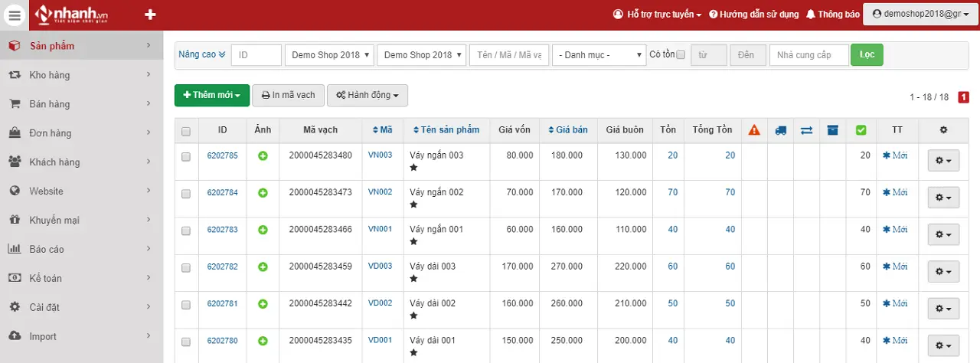The width and height of the screenshot is (980, 363).
Task: Toggle the select-all checkbox in table header
Action: coord(186,131)
